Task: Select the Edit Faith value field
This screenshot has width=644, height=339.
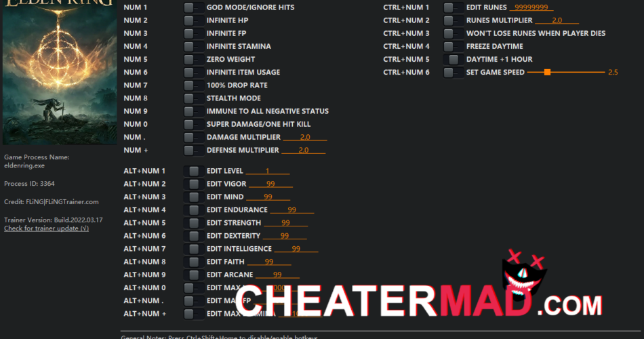Action: (269, 262)
